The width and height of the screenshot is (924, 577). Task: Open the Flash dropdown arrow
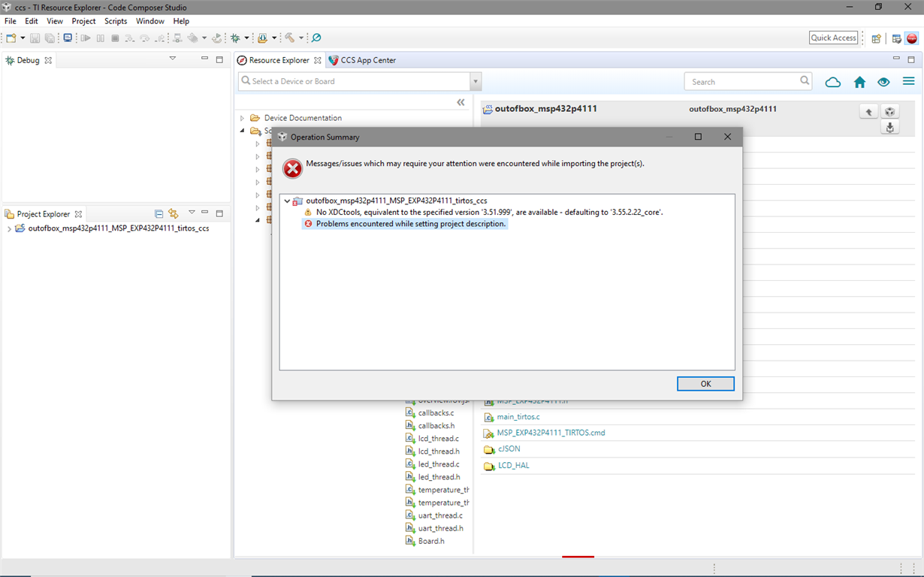click(274, 38)
